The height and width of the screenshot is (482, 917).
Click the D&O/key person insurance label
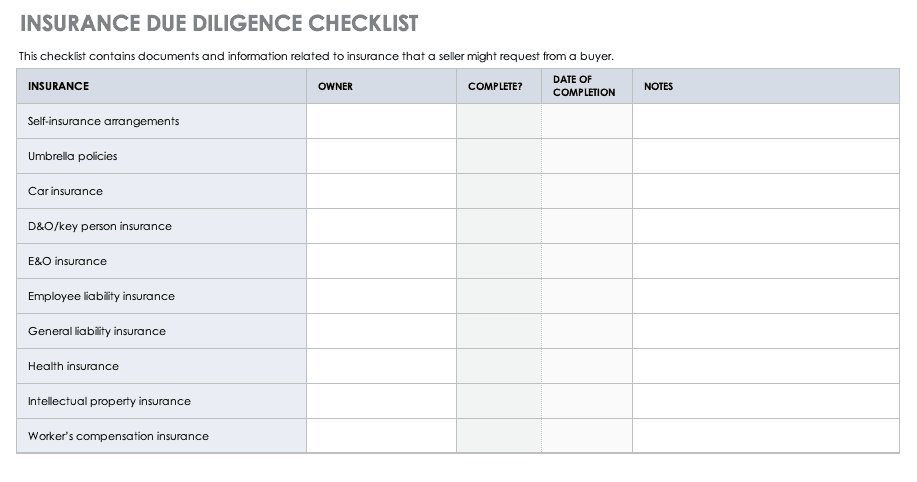(x=100, y=226)
